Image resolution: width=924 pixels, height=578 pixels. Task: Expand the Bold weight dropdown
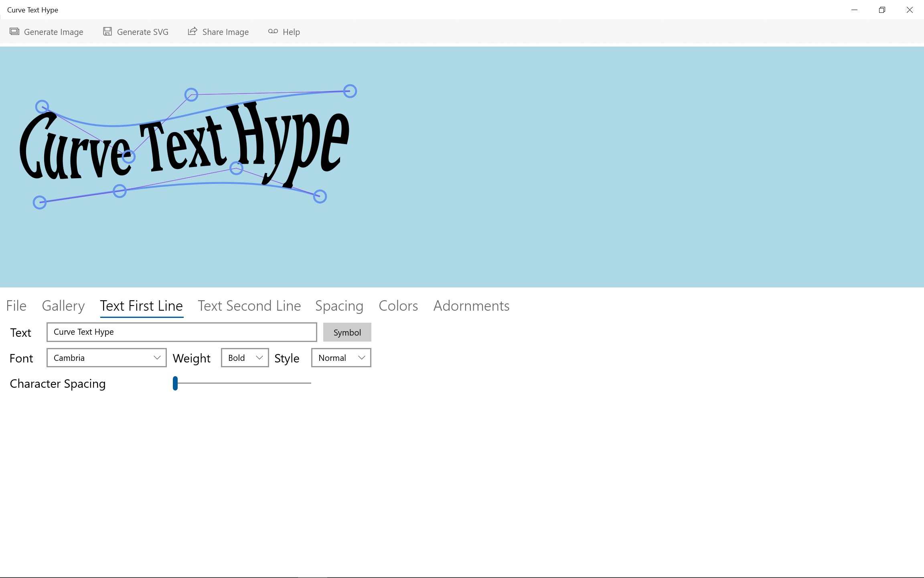(x=245, y=358)
